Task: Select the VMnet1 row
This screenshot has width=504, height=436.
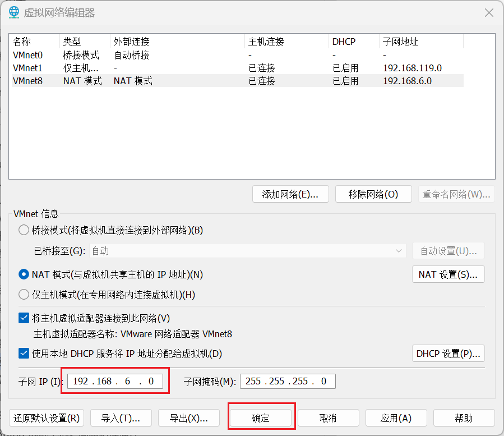Action: coord(238,68)
